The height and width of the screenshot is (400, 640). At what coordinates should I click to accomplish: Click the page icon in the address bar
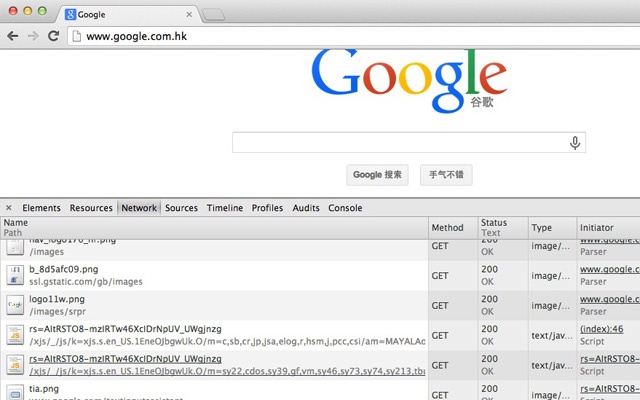(76, 36)
